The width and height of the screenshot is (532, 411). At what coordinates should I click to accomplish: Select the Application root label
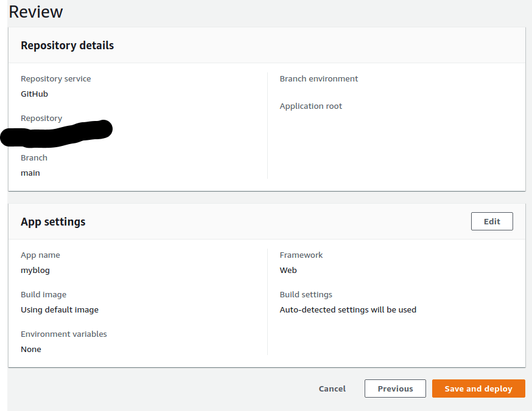(310, 106)
